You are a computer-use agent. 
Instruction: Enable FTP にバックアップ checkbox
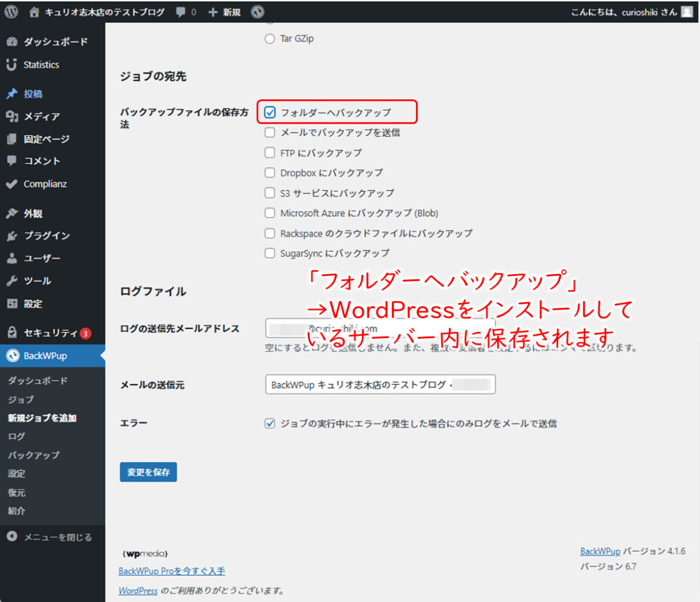[269, 153]
